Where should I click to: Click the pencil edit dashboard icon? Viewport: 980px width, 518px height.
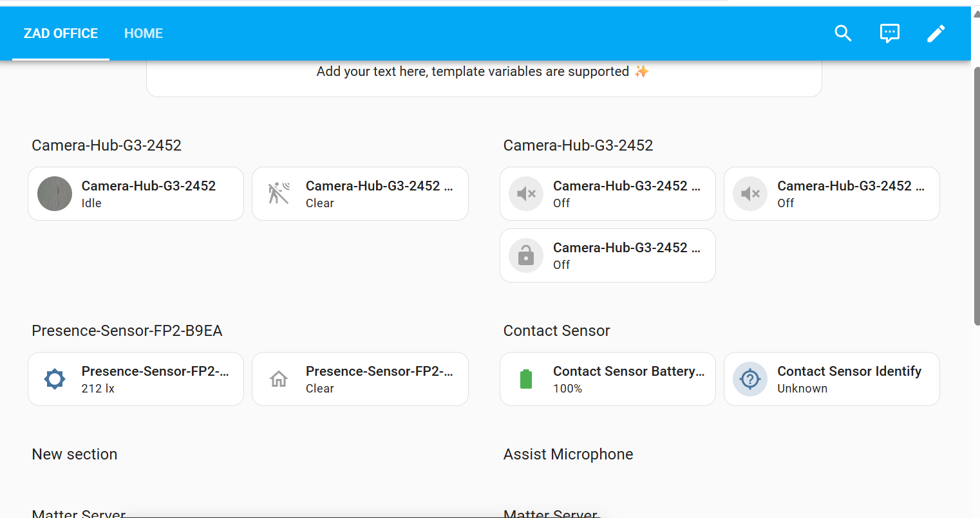tap(936, 33)
